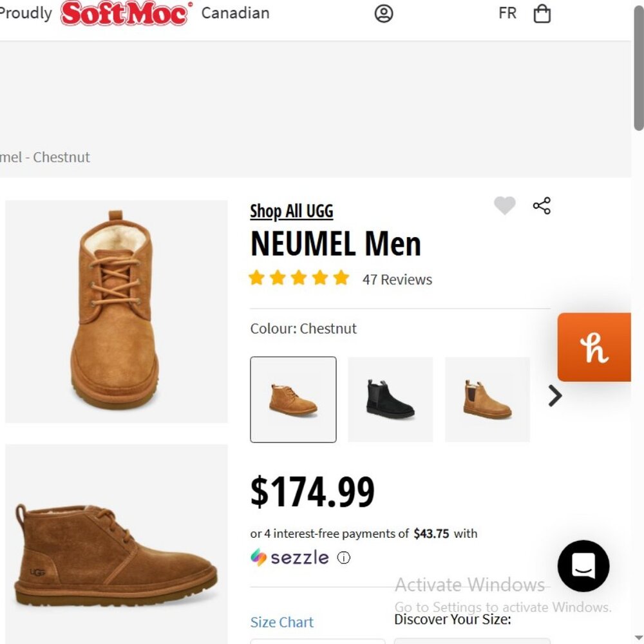The width and height of the screenshot is (644, 644).
Task: Open the Shop All UGG link
Action: click(291, 211)
